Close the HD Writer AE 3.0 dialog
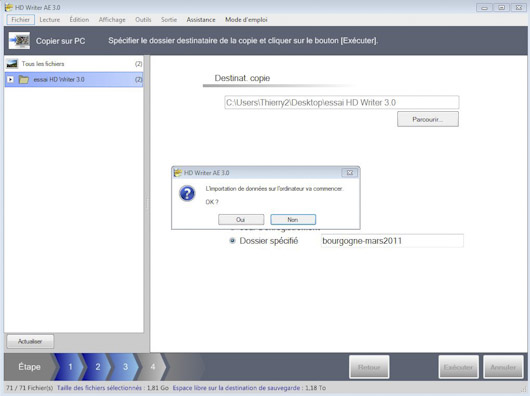The width and height of the screenshot is (530, 396). [x=350, y=173]
